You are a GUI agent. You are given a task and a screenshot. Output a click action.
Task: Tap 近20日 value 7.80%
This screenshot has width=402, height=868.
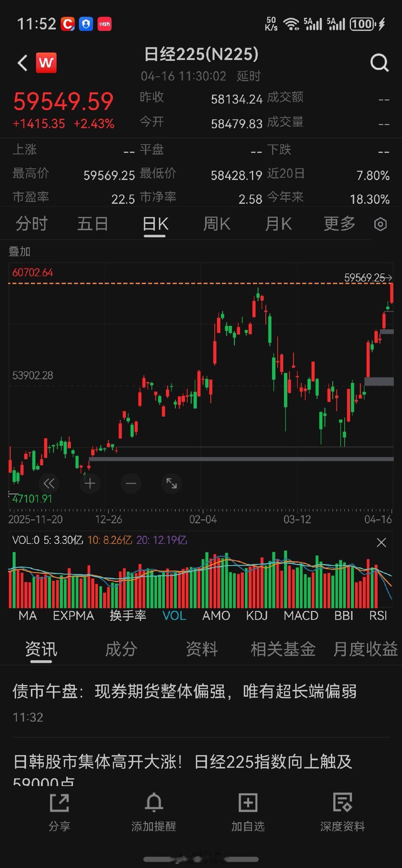(x=373, y=175)
